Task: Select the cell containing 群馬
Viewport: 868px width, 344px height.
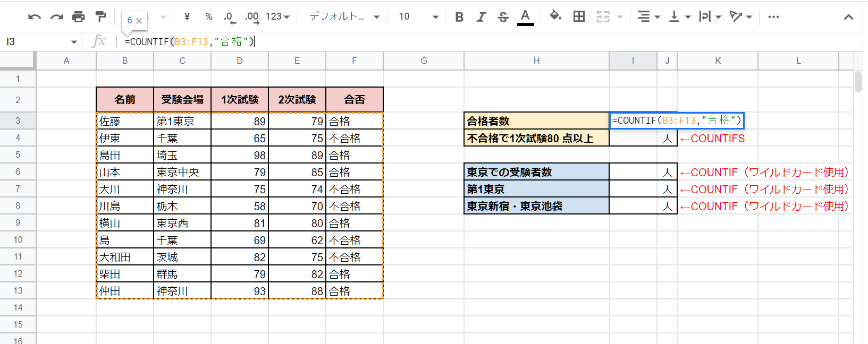Action: click(182, 274)
